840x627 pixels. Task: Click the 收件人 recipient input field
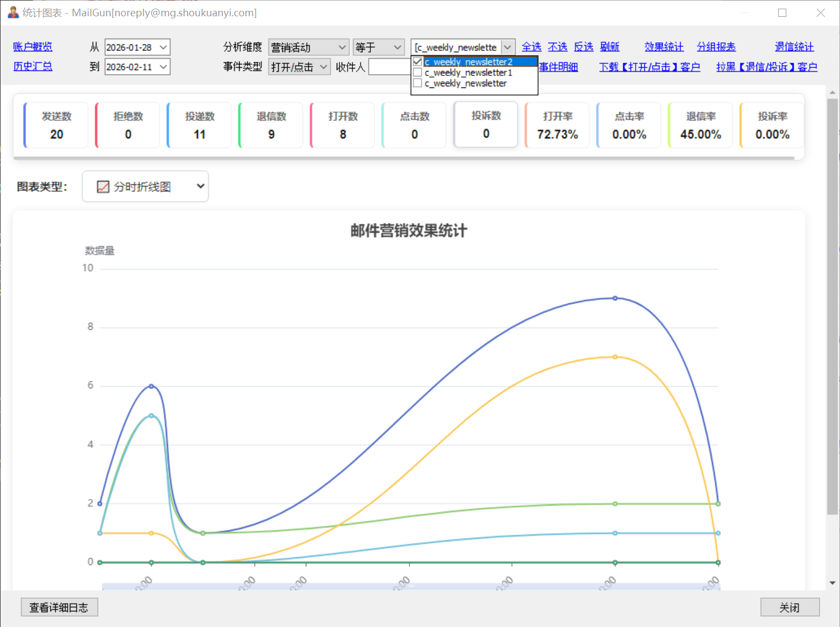click(x=389, y=67)
